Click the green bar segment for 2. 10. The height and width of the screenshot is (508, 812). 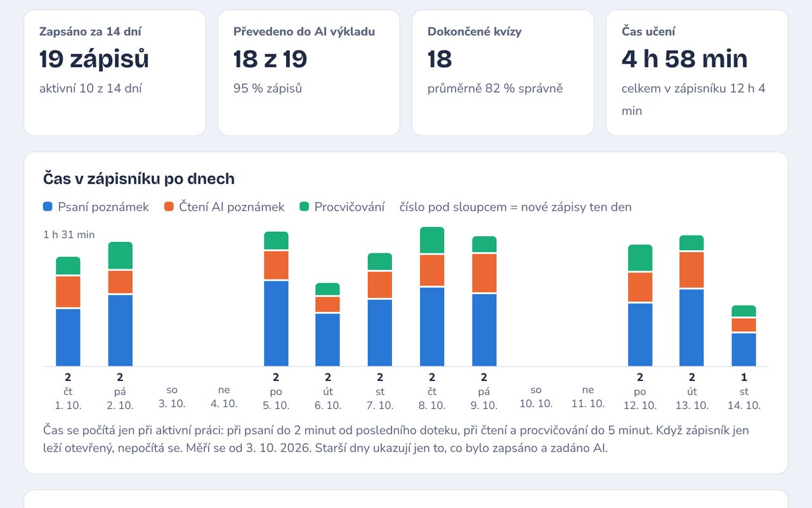click(120, 255)
